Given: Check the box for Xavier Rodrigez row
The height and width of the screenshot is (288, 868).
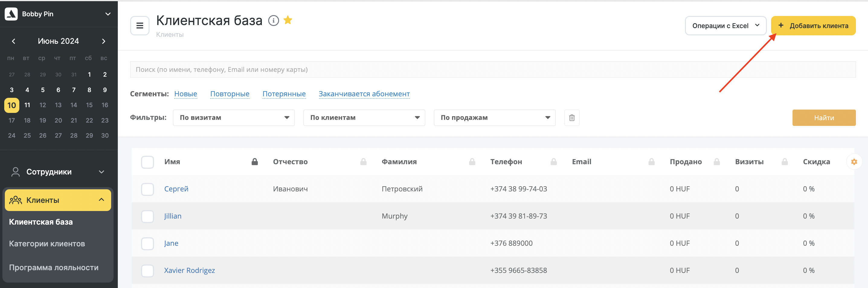Looking at the screenshot, I should 147,270.
